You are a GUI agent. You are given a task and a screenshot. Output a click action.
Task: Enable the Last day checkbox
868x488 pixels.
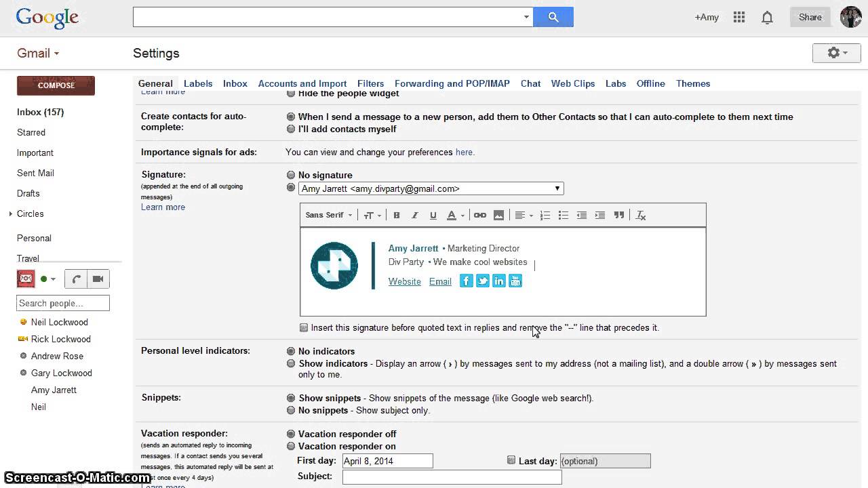[511, 460]
